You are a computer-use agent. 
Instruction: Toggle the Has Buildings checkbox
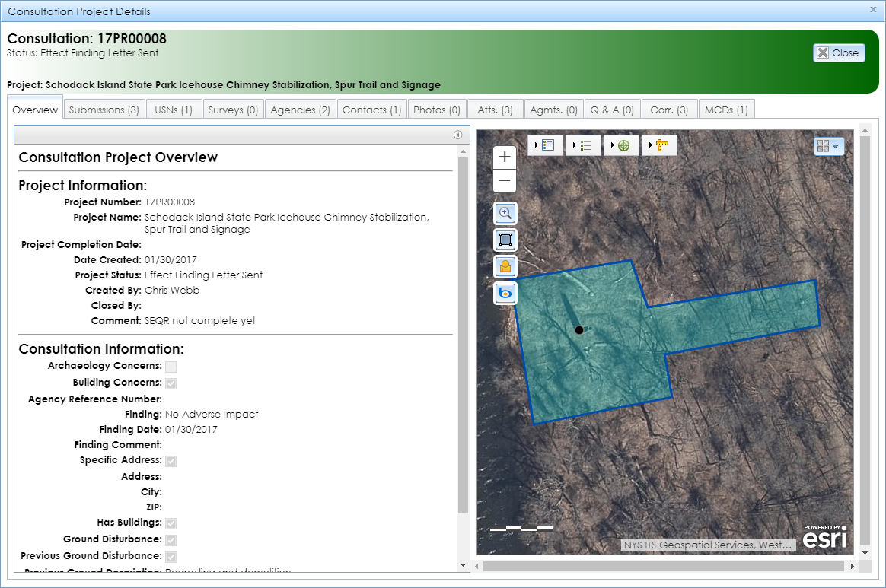[x=171, y=523]
